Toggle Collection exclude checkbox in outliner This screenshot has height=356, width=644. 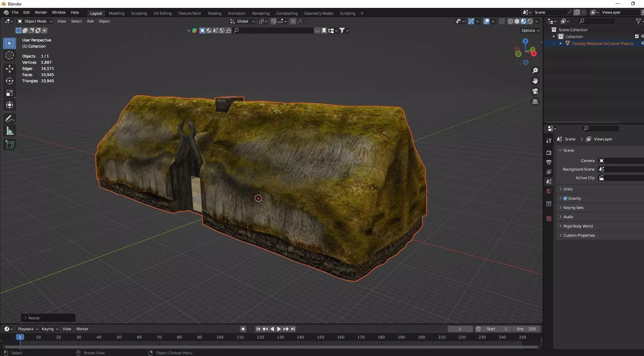(x=637, y=36)
